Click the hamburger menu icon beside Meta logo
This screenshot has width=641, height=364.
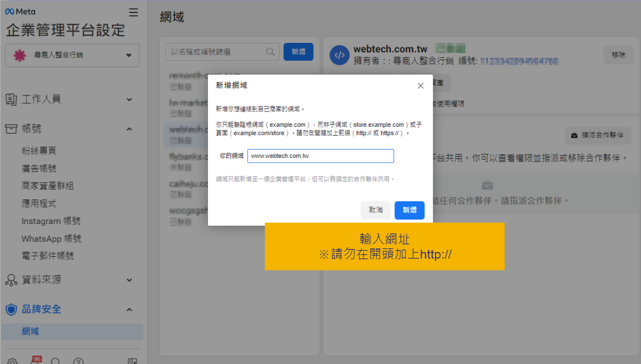point(133,13)
